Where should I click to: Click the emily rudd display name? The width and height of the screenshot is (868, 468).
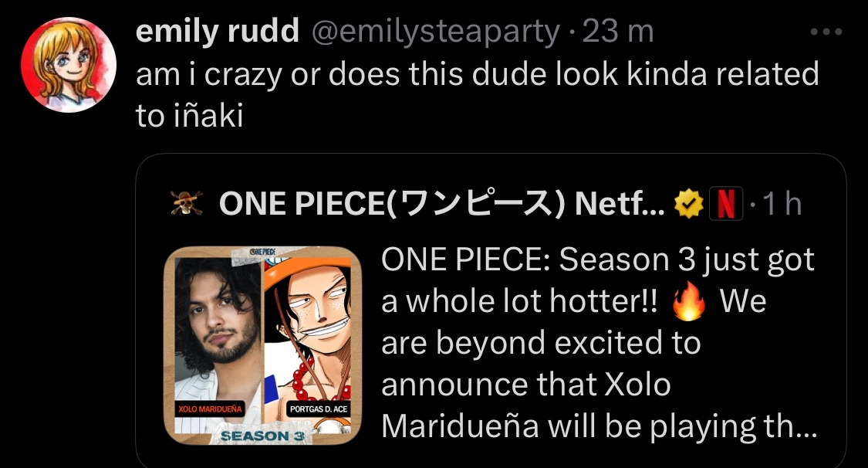point(217,31)
